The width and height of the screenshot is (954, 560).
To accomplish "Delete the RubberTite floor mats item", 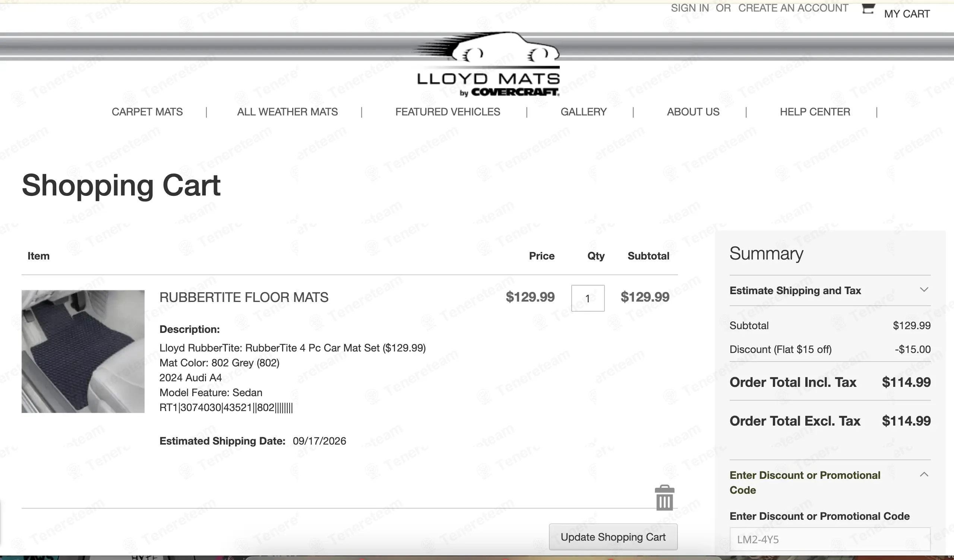I will point(664,497).
